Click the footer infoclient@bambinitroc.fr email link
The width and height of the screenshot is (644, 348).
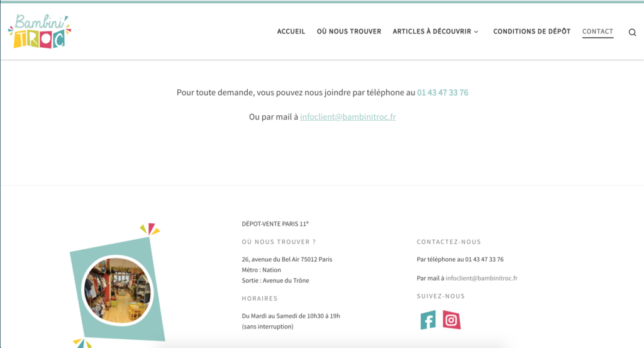(x=481, y=278)
